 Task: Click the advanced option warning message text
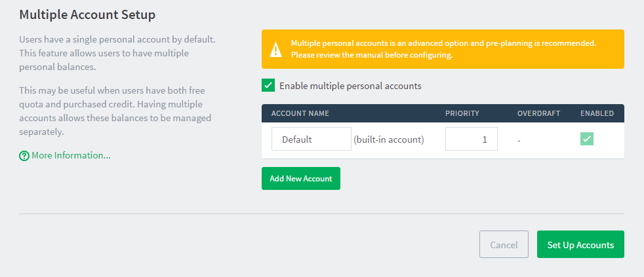pyautogui.click(x=443, y=49)
